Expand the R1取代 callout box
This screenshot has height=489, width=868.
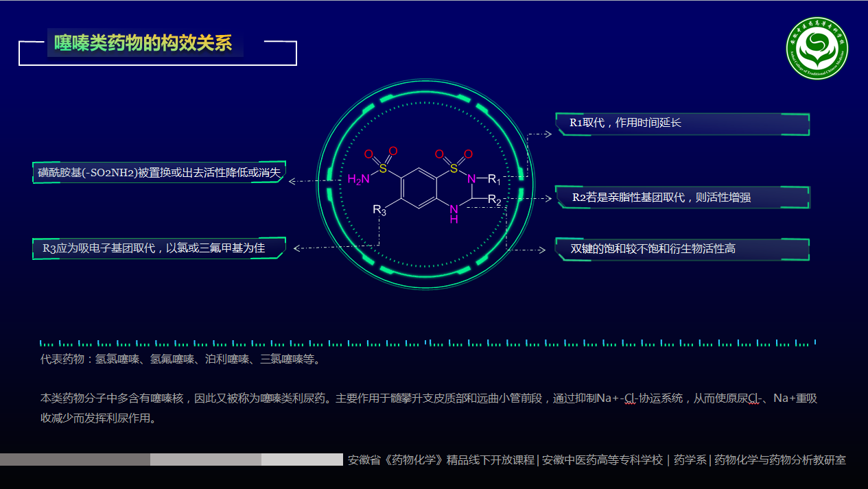point(682,124)
